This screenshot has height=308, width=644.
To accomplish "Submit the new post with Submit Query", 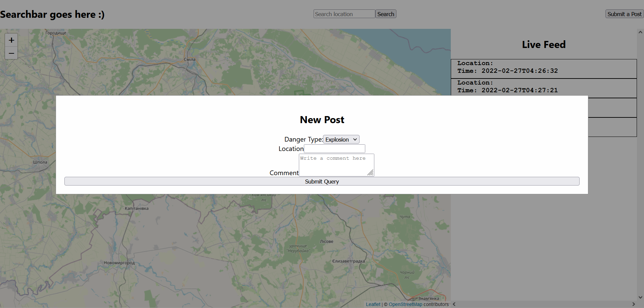I will tap(322, 181).
